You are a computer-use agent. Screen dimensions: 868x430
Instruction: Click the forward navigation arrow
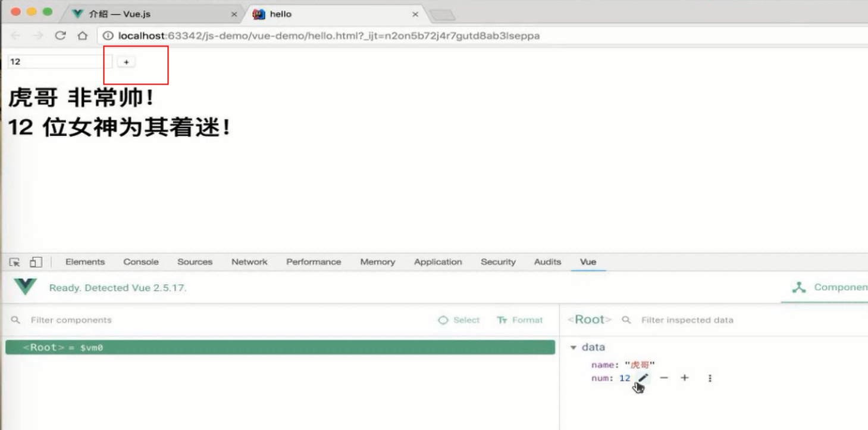(37, 36)
